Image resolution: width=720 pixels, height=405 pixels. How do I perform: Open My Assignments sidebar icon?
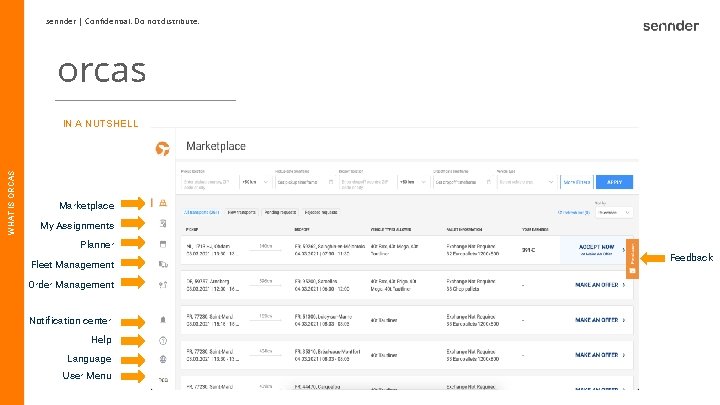coord(163,223)
